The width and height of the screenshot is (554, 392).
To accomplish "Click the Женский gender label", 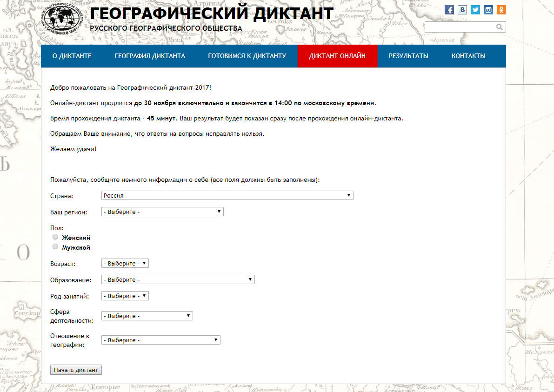I will coord(76,238).
